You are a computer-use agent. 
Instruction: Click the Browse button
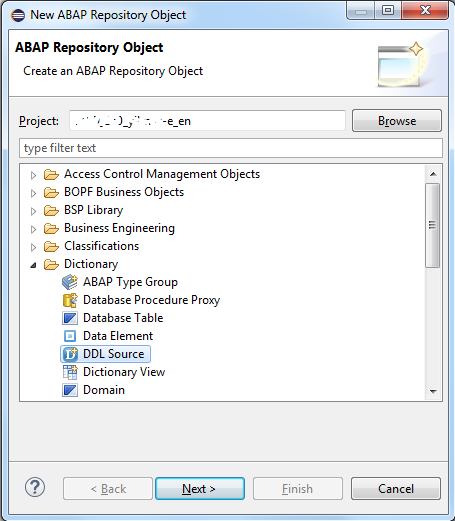[x=397, y=121]
